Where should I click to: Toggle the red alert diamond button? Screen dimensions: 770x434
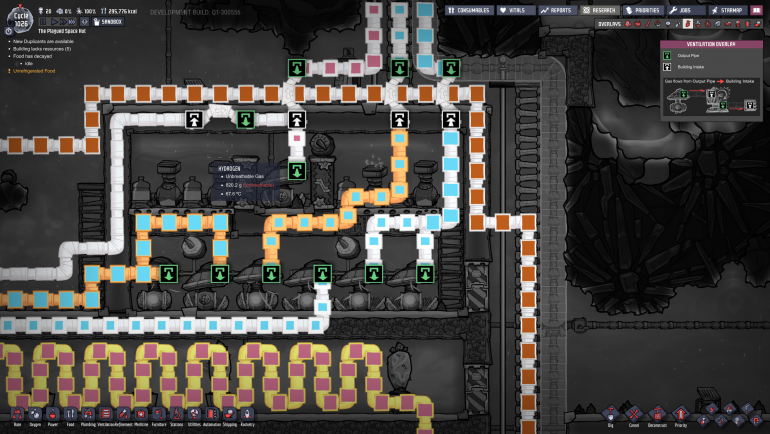[84, 22]
